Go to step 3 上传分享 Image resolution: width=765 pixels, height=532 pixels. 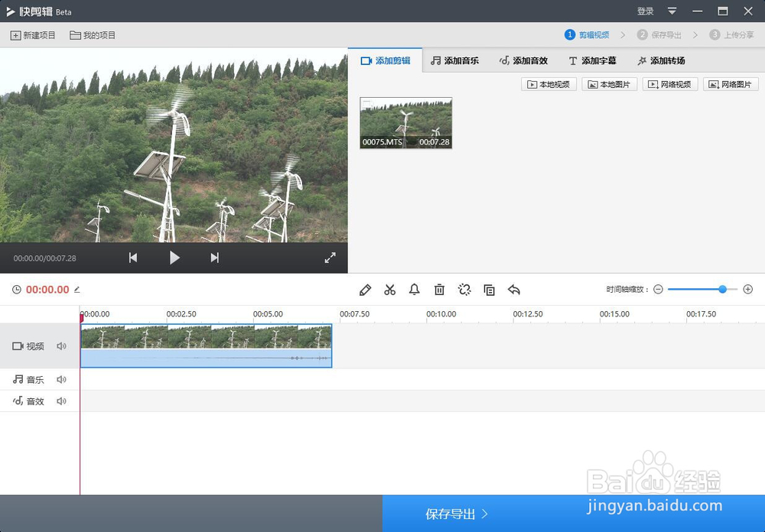pos(731,34)
